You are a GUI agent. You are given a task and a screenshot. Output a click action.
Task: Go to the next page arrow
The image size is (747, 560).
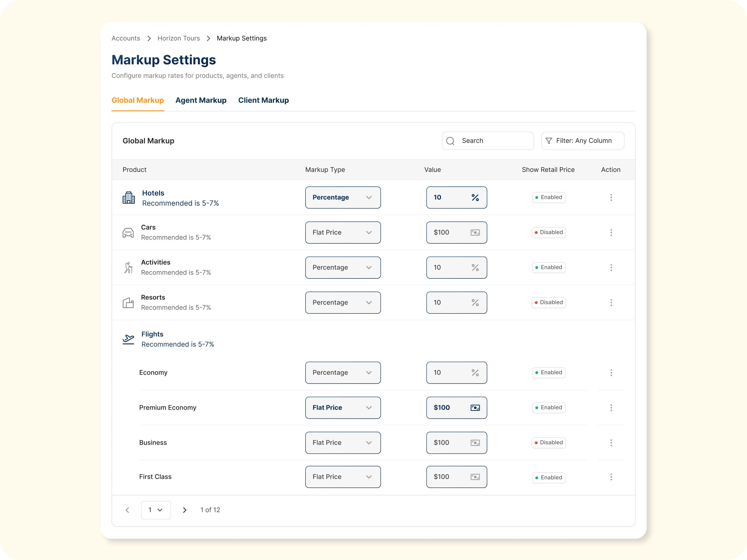[185, 510]
